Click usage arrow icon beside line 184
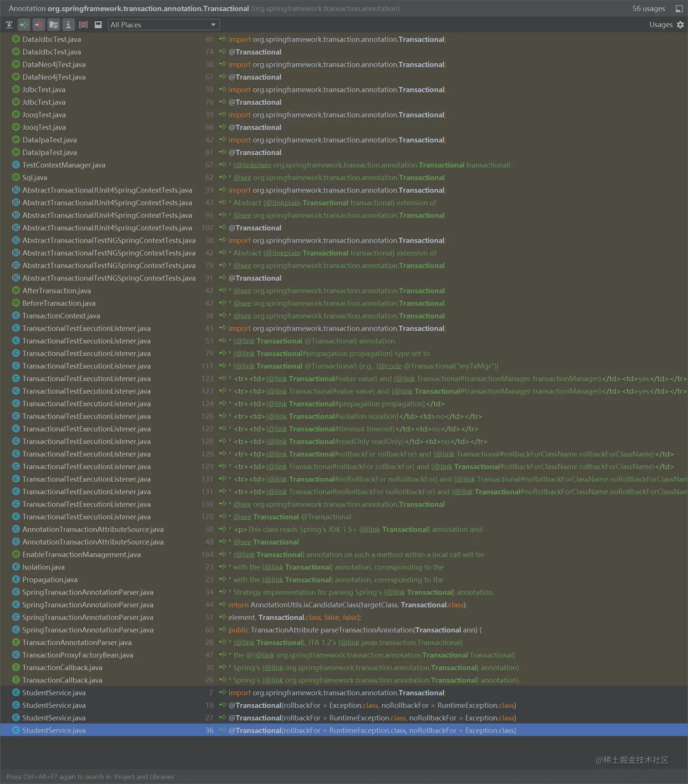 223,554
